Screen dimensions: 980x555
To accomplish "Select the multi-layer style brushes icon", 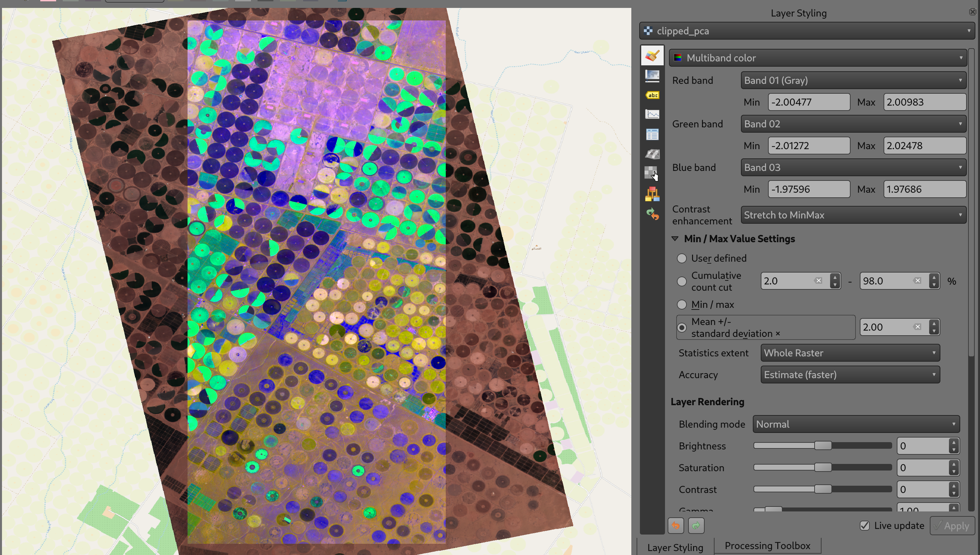I will tap(652, 194).
